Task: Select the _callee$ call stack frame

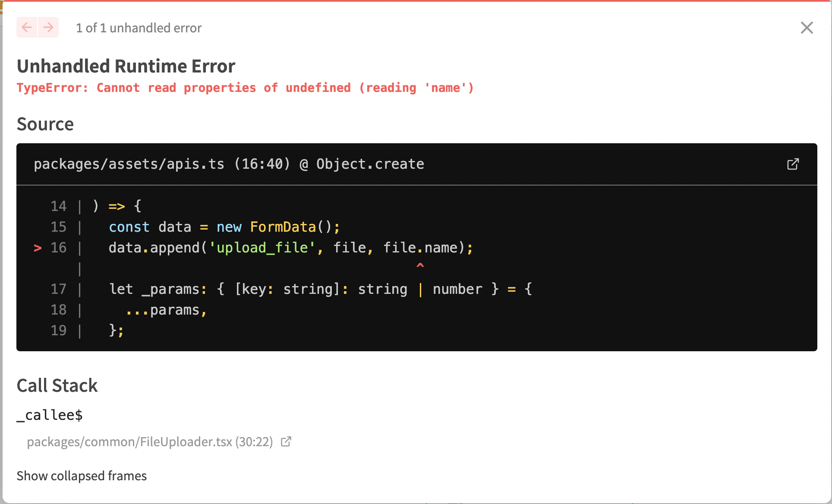Action: [50, 415]
